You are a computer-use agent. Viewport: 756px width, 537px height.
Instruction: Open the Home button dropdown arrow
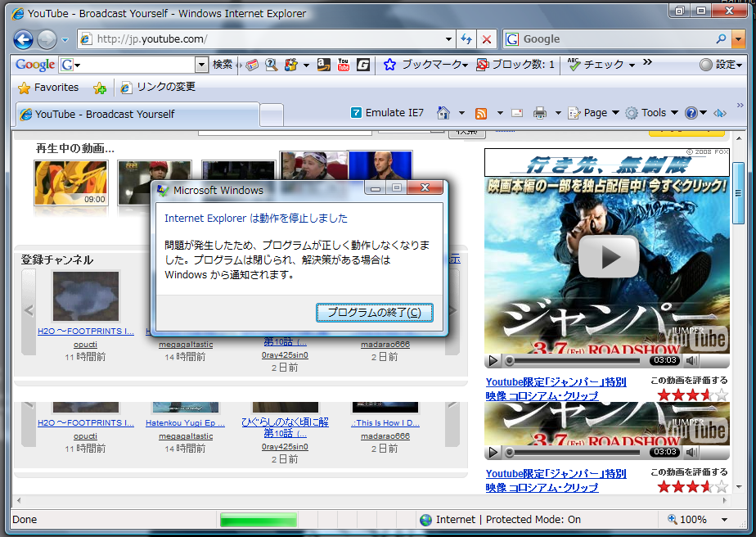click(x=461, y=114)
